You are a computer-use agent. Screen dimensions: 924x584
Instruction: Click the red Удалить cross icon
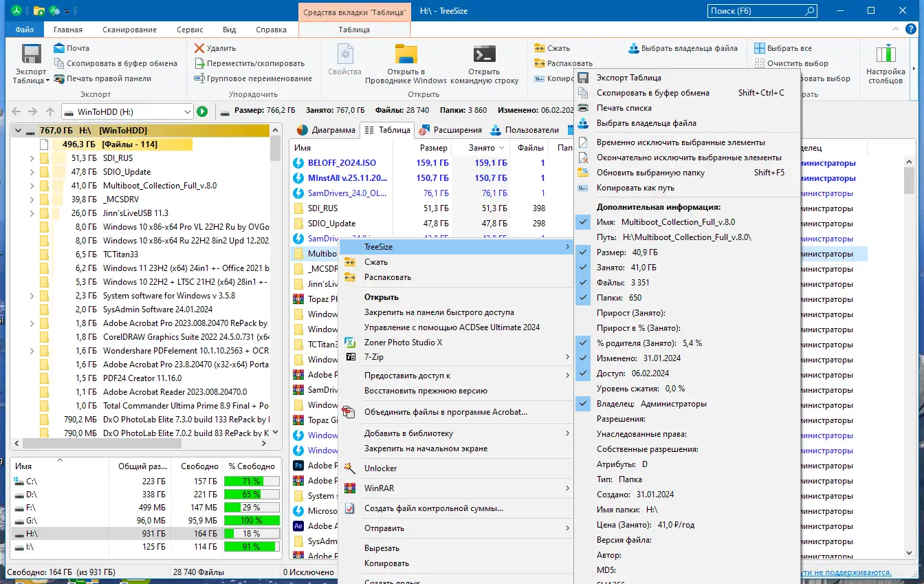click(x=199, y=48)
